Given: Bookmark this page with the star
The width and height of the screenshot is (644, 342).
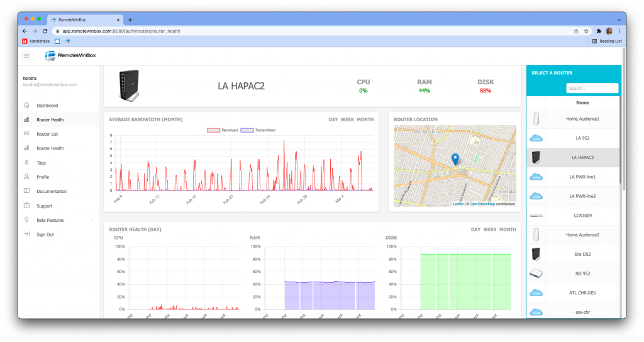Looking at the screenshot, I should click(586, 31).
